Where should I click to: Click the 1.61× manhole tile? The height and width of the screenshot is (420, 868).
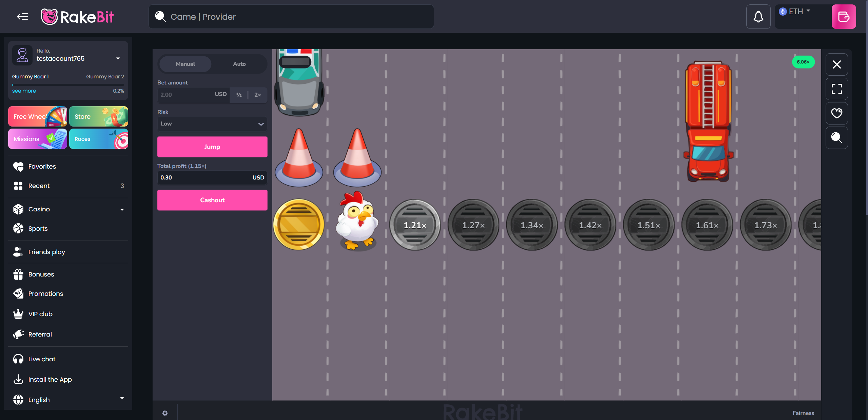(x=707, y=225)
